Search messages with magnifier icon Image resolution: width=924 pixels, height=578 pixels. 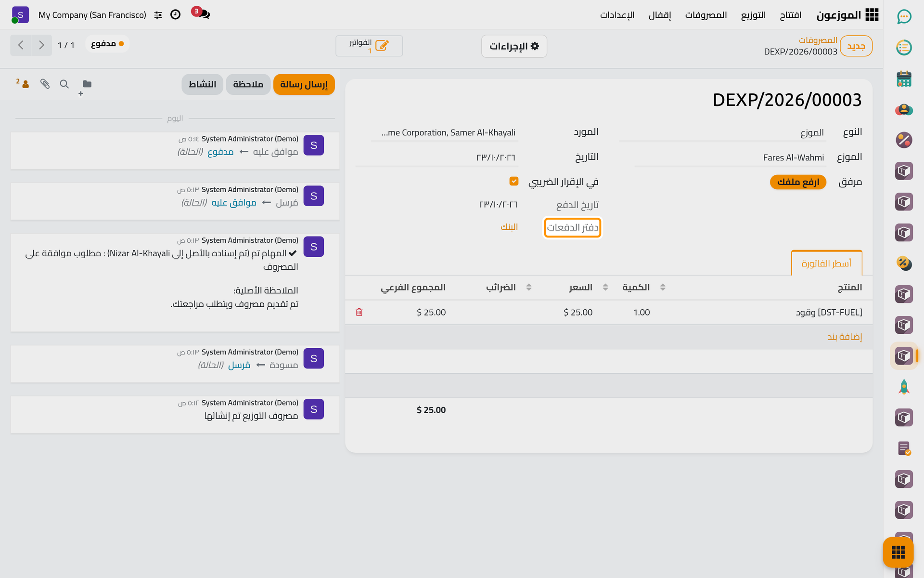(x=64, y=84)
